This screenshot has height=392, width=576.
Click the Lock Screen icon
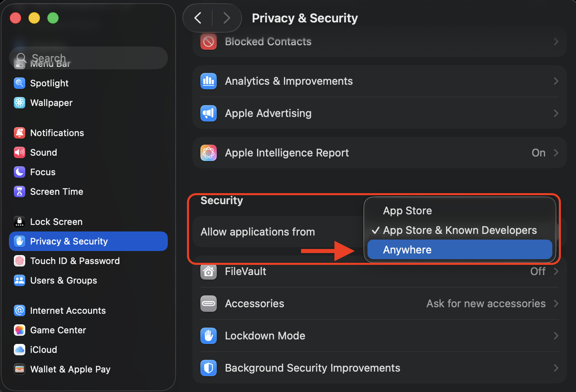[x=20, y=222]
